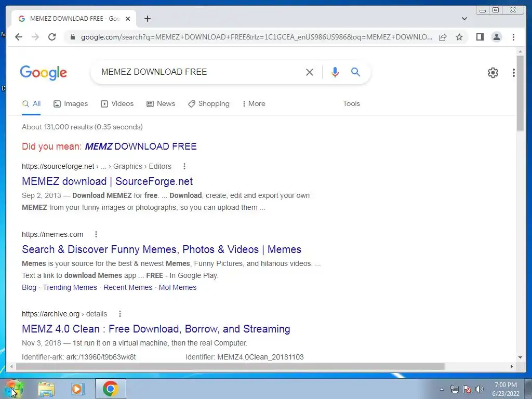The height and width of the screenshot is (399, 532).
Task: Open Google quick settings gear
Action: [x=493, y=73]
